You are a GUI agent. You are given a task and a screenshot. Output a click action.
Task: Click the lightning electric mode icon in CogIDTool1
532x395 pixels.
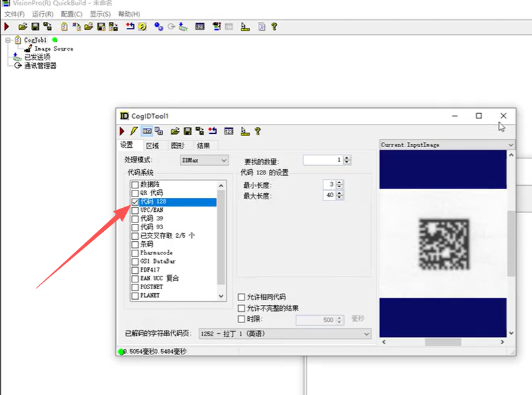click(134, 131)
